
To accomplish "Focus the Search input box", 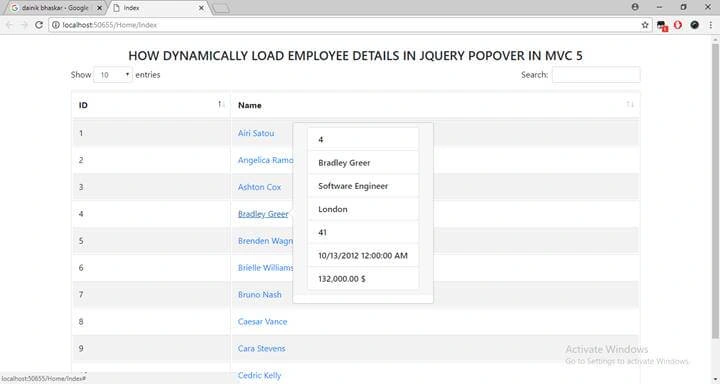I will click(596, 75).
